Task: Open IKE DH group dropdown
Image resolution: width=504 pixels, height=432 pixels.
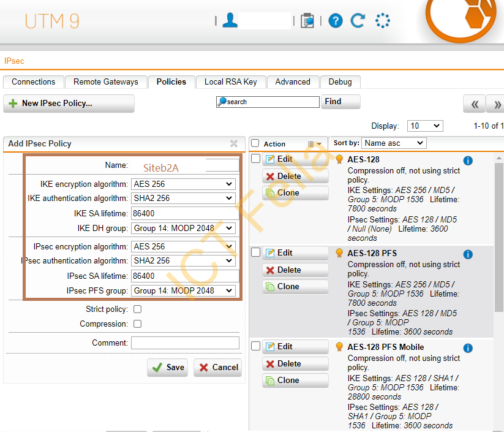Action: point(183,228)
